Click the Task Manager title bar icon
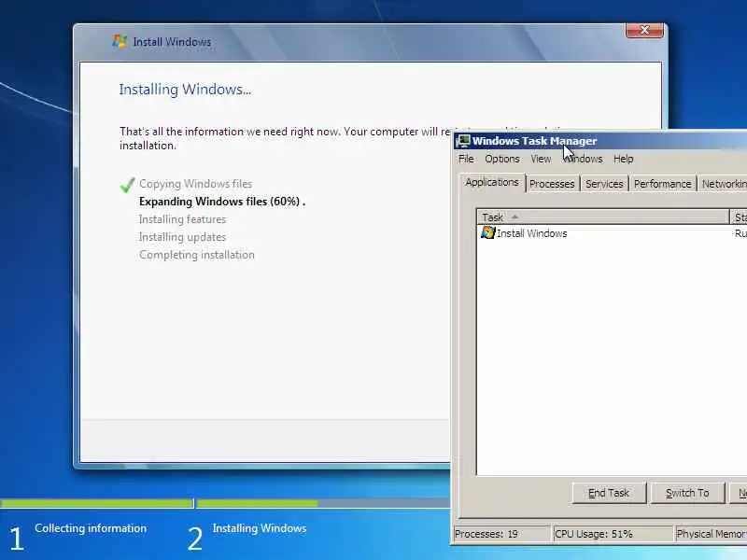 (462, 141)
